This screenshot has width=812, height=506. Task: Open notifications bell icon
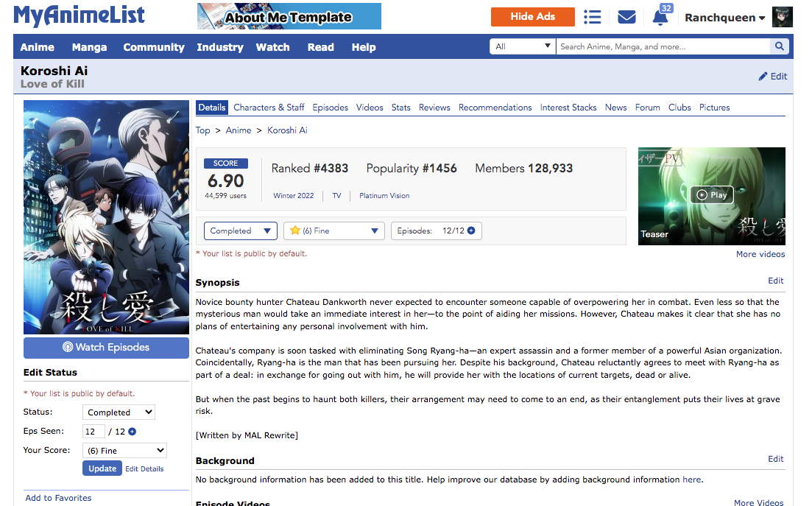[660, 17]
